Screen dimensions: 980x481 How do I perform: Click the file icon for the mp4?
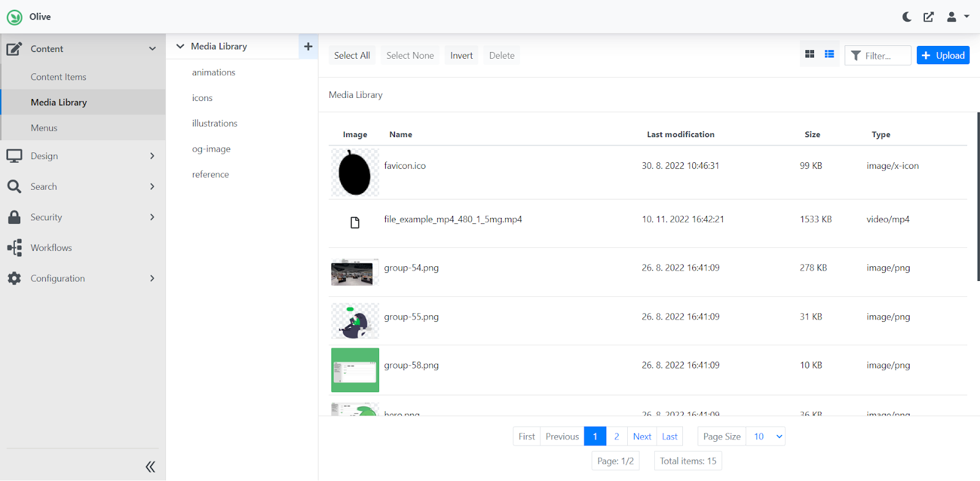[x=355, y=223]
